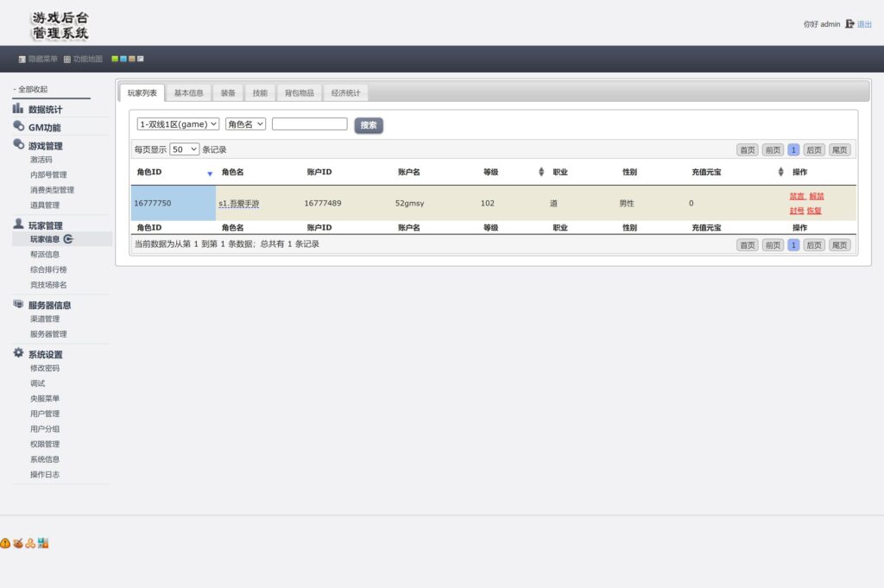
Task: Open 数据统计 via its bar chart icon
Action: pos(18,109)
